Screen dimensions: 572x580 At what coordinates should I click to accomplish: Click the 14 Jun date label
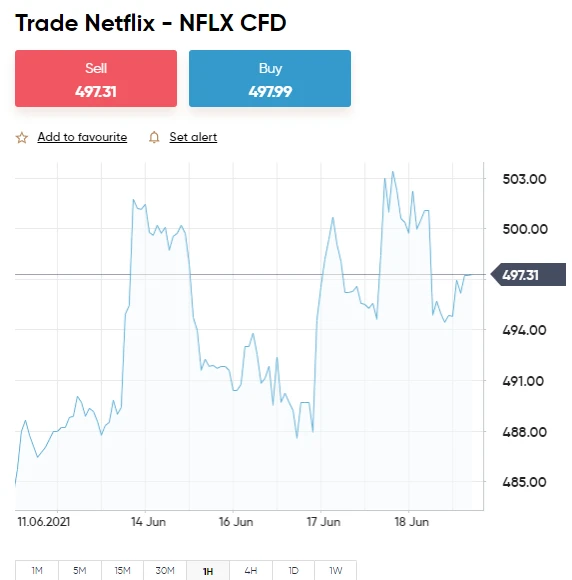(x=148, y=522)
